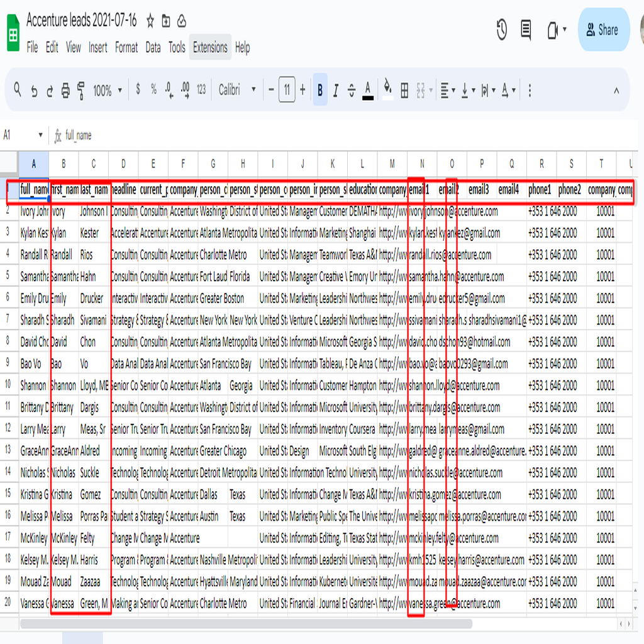Open the Insert menu
The width and height of the screenshot is (644, 644).
(97, 48)
